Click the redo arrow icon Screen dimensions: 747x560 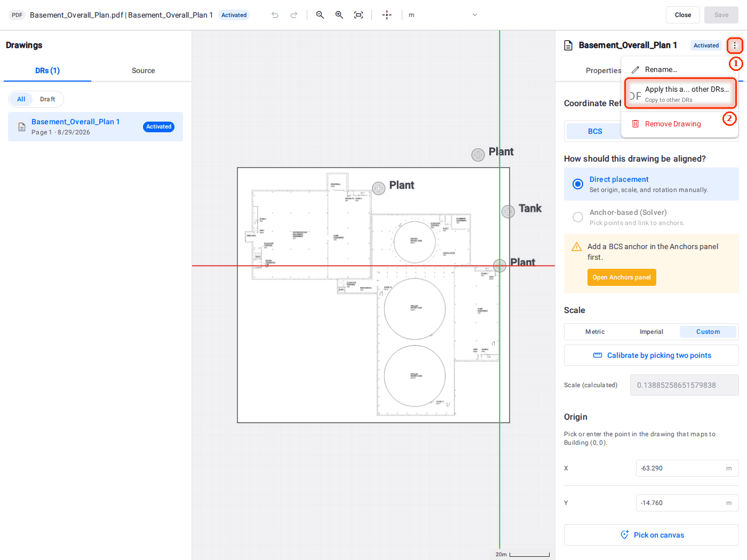point(294,15)
